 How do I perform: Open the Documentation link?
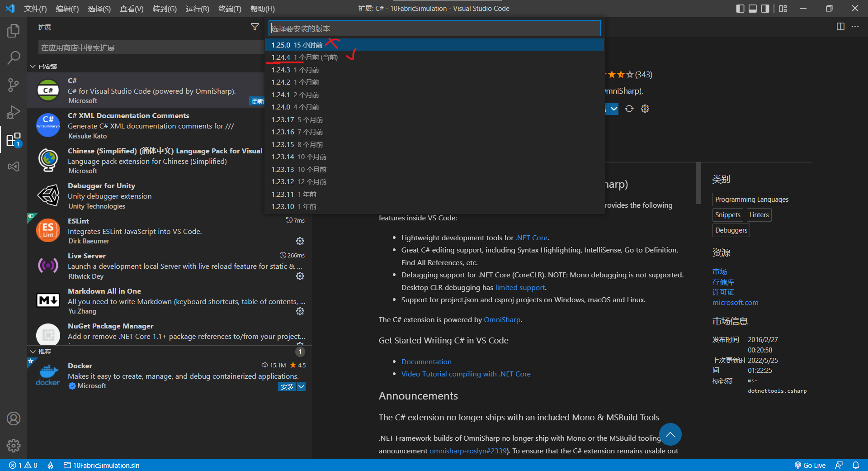pos(426,362)
